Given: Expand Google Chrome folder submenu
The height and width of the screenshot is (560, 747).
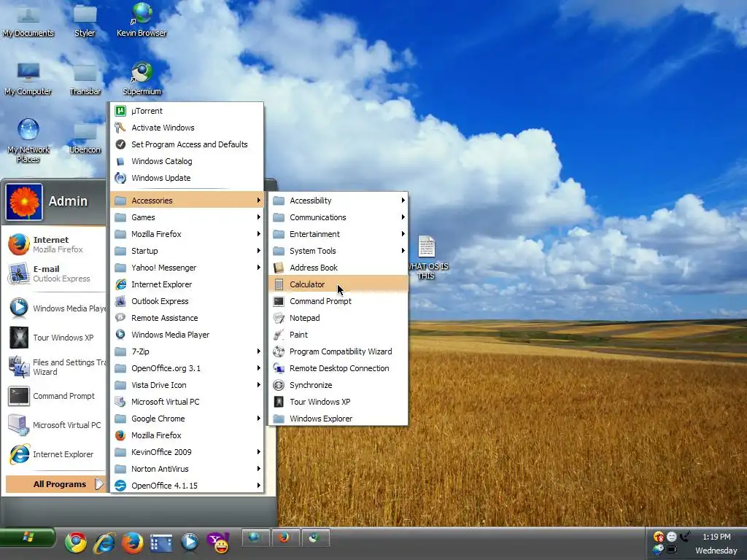Looking at the screenshot, I should (187, 419).
